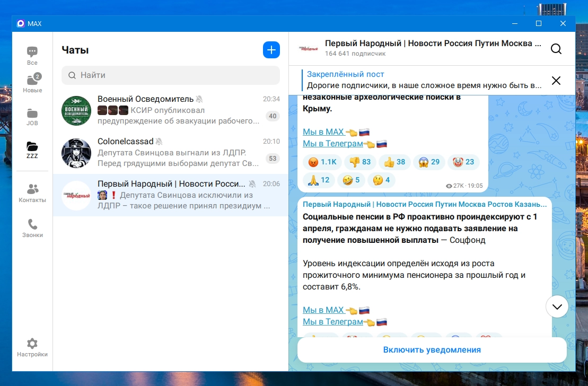This screenshot has height=386, width=588.
Task: Select the JOB folder in sidebar
Action: [x=32, y=117]
